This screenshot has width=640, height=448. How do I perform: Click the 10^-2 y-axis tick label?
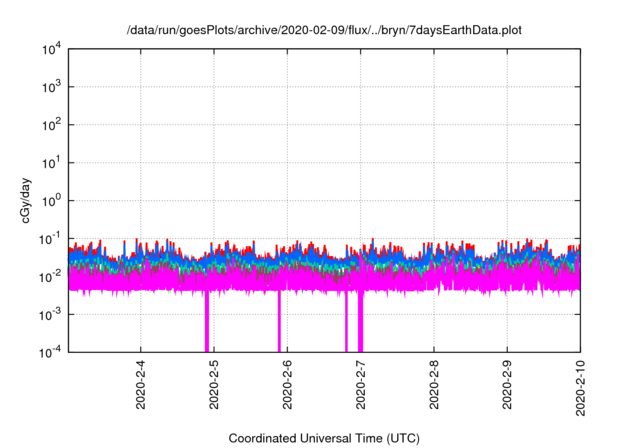click(50, 277)
